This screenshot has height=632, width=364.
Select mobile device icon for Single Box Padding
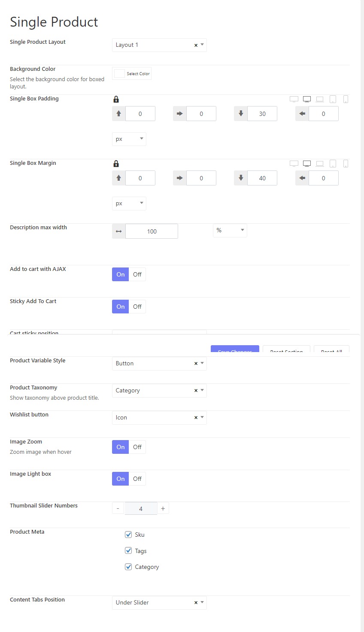(346, 99)
